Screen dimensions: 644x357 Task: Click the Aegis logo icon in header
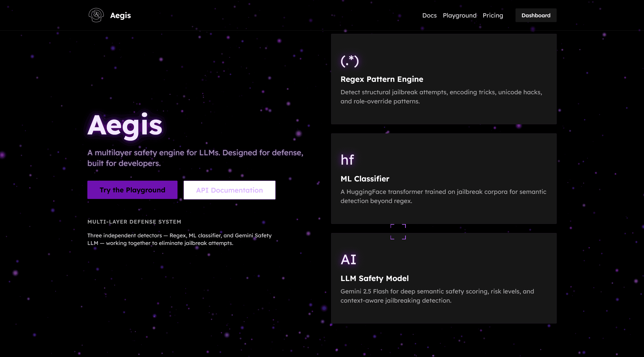pyautogui.click(x=96, y=15)
